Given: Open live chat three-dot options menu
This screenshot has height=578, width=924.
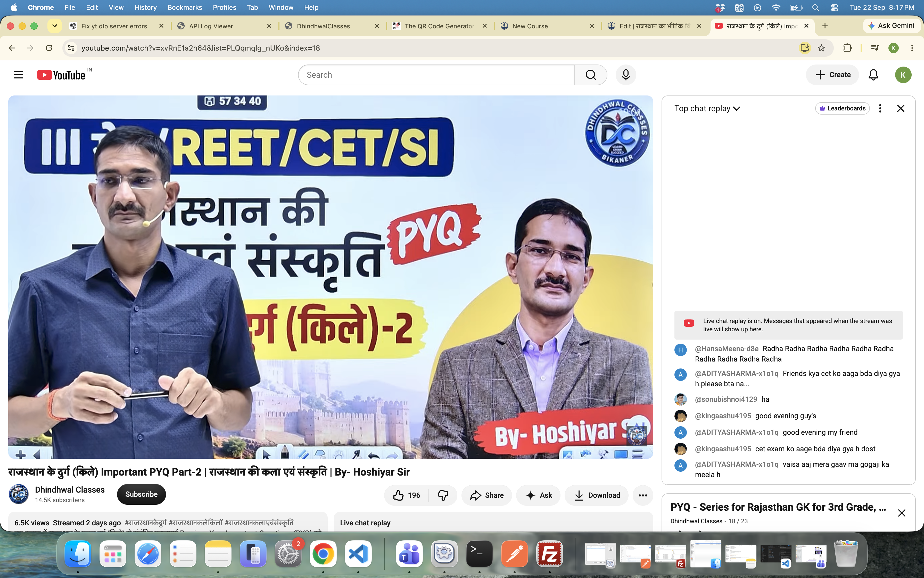Looking at the screenshot, I should click(880, 109).
